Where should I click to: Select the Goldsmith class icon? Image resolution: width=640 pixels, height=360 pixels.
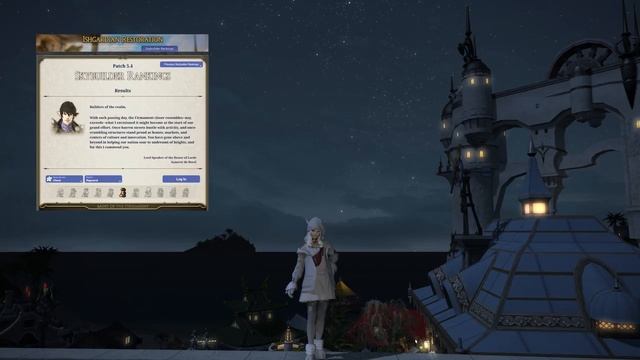click(x=98, y=192)
